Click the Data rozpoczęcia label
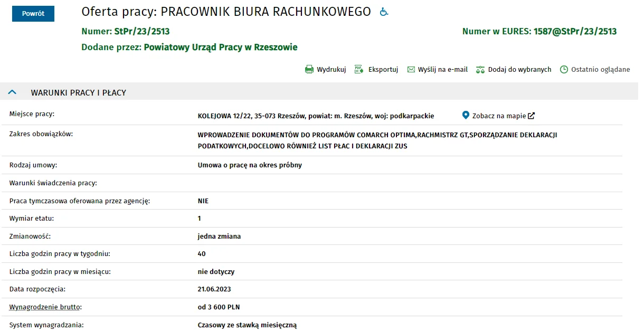This screenshot has height=331, width=644. point(37,289)
